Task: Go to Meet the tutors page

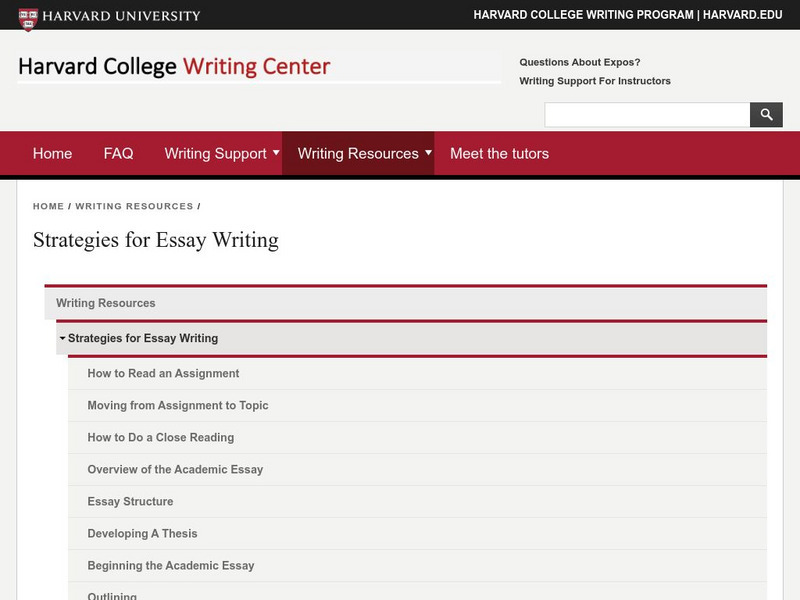Action: [x=499, y=154]
